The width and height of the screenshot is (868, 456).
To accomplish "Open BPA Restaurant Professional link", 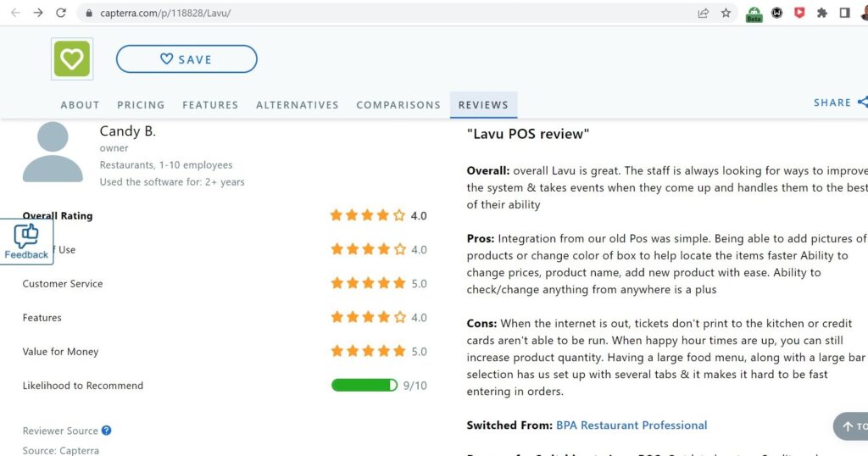I will pos(632,425).
